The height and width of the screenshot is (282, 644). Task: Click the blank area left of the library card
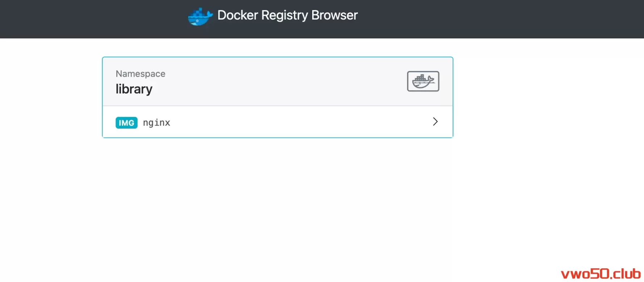(51, 98)
